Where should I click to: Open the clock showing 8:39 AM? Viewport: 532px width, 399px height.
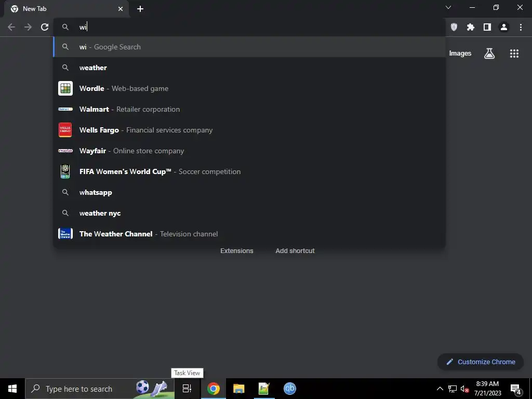click(487, 389)
